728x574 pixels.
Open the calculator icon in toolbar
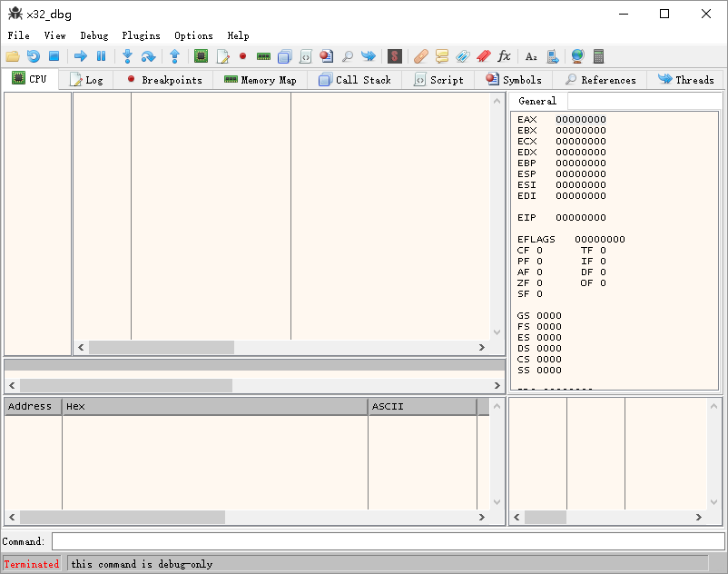point(598,56)
